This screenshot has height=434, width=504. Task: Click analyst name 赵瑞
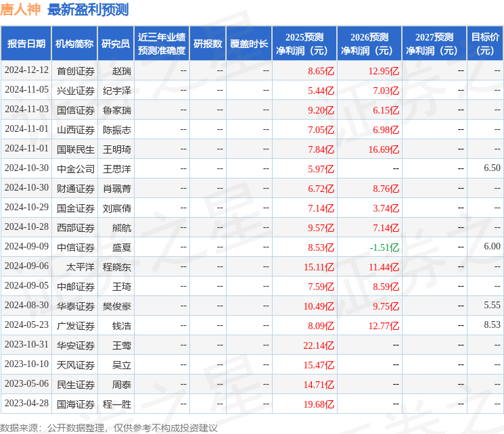coord(122,71)
